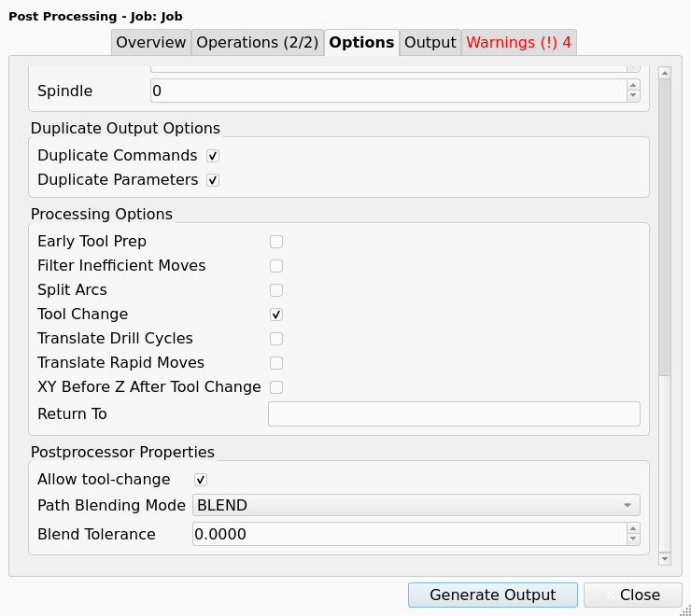Increase Blend Tolerance with up arrow
Screen dimensions: 691x616
pos(633,529)
